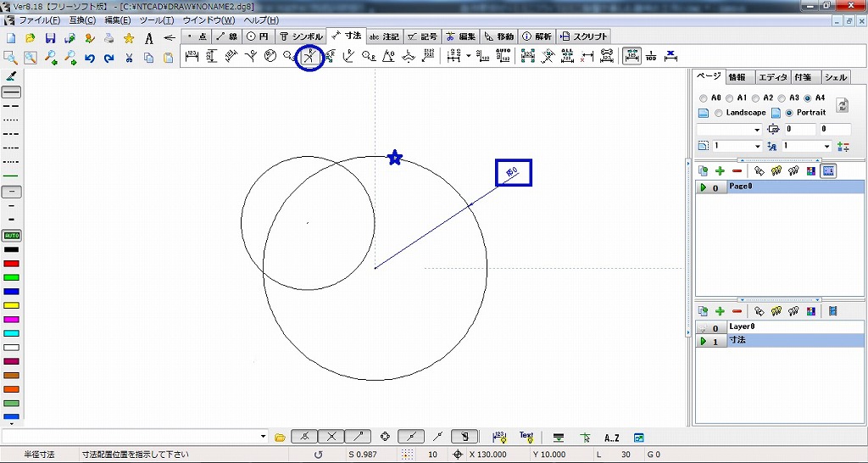The image size is (868, 463).
Task: Click the radius dimension tool circled in blue
Action: [x=309, y=57]
